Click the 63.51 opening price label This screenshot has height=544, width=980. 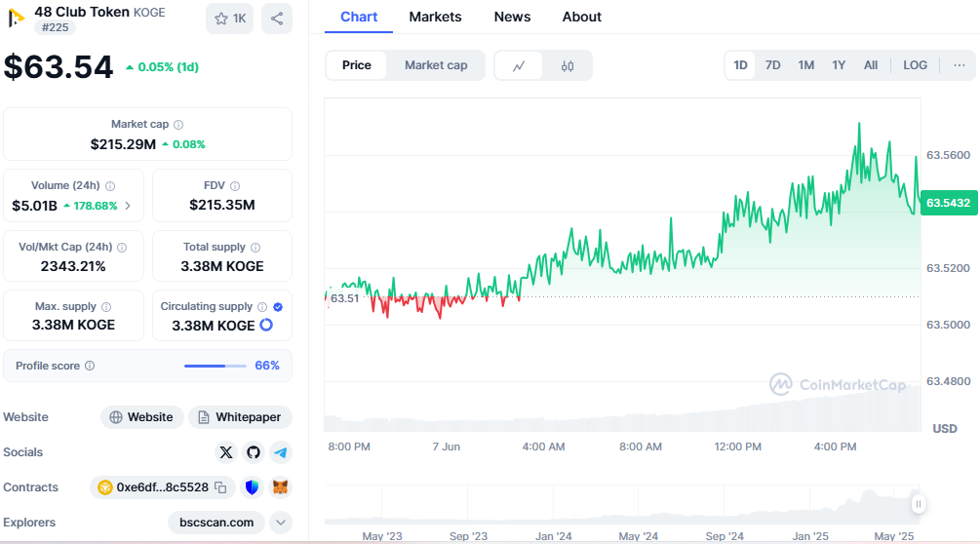click(x=344, y=298)
